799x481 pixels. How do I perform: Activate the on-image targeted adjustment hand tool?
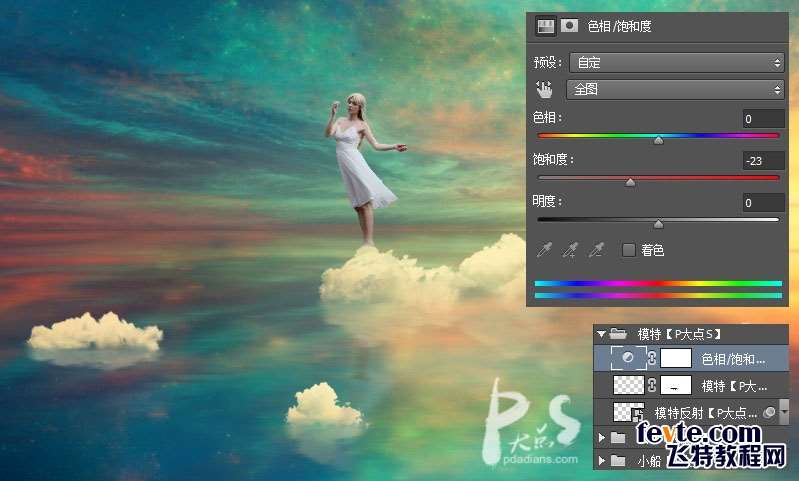point(544,90)
